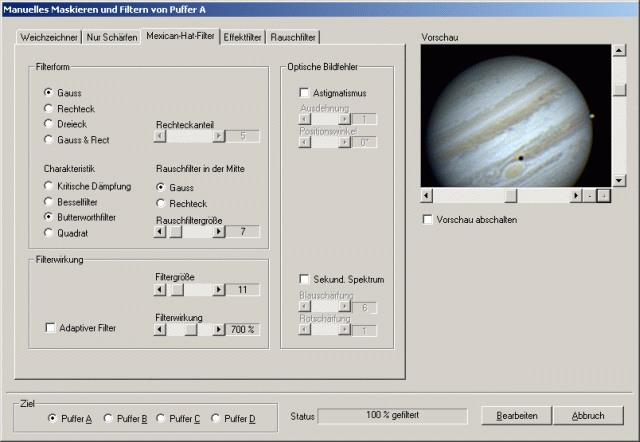The height and width of the screenshot is (442, 640).
Task: Increase Filtergröße with right arrow
Action: 219,290
